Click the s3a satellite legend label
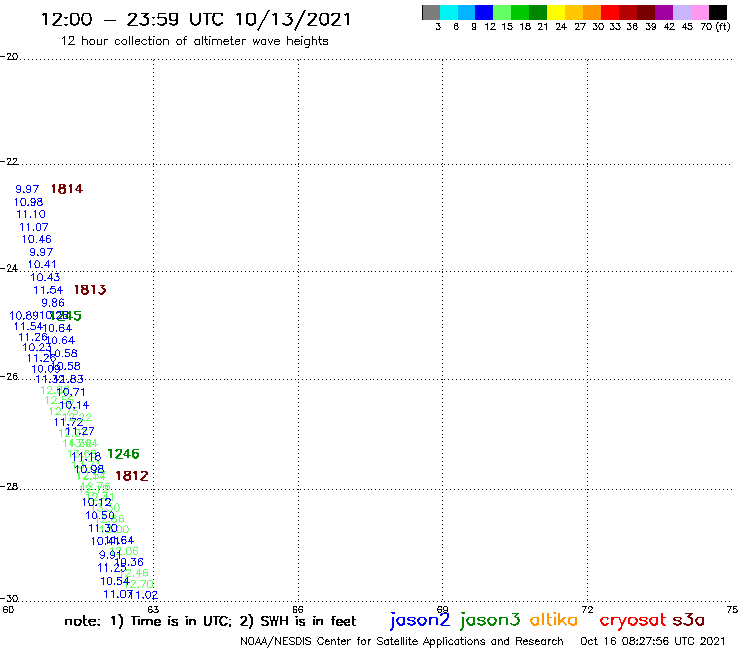740x650 pixels. (x=689, y=620)
